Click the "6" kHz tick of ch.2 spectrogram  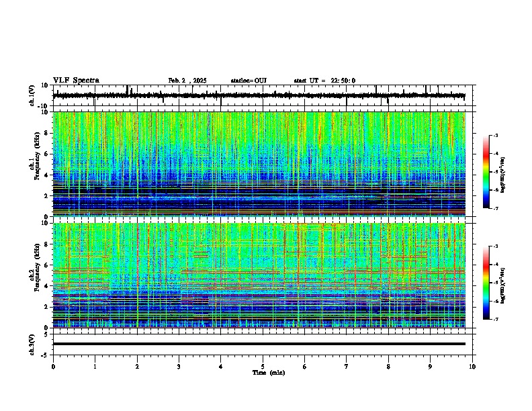click(48, 265)
